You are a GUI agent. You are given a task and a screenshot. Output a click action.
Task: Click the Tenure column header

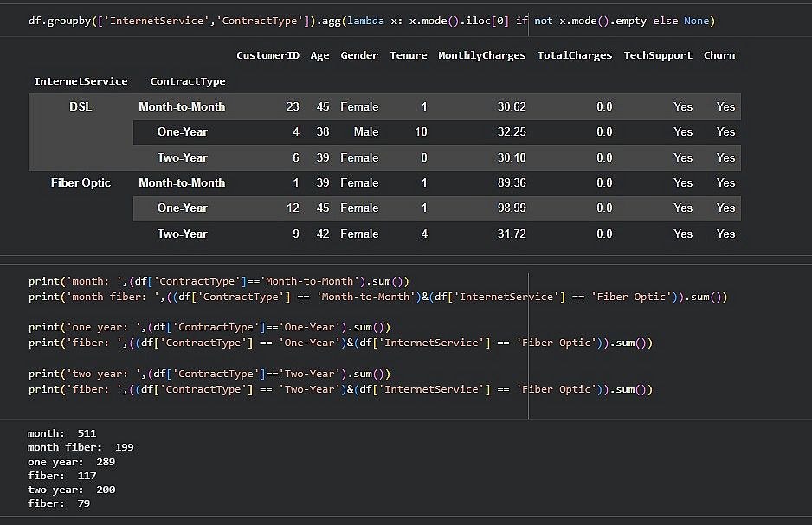[408, 55]
